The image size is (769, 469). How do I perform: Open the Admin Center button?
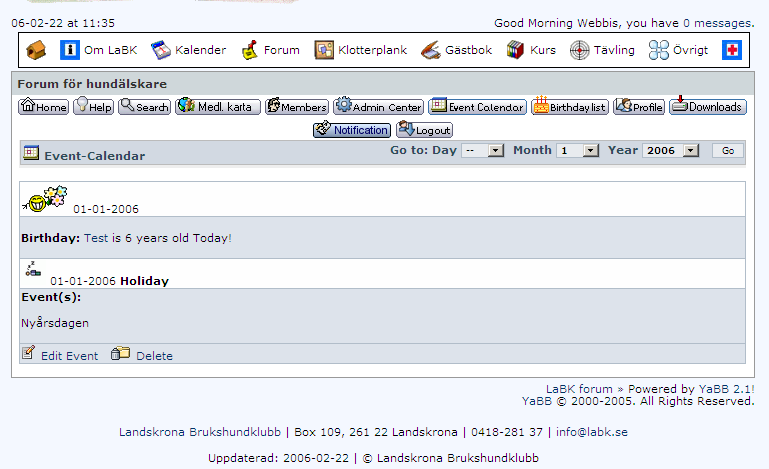click(x=378, y=106)
